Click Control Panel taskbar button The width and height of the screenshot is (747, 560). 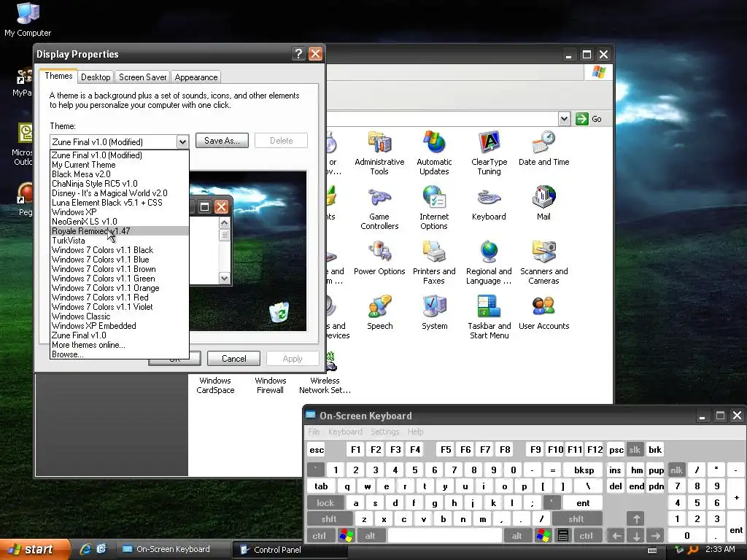click(x=290, y=550)
